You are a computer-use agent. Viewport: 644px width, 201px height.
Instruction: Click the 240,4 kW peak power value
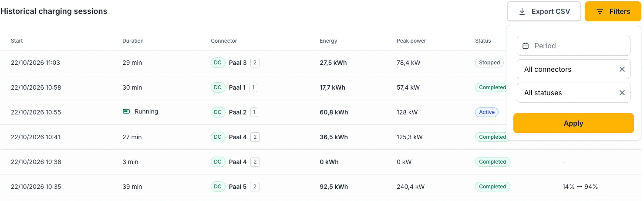[x=411, y=187]
